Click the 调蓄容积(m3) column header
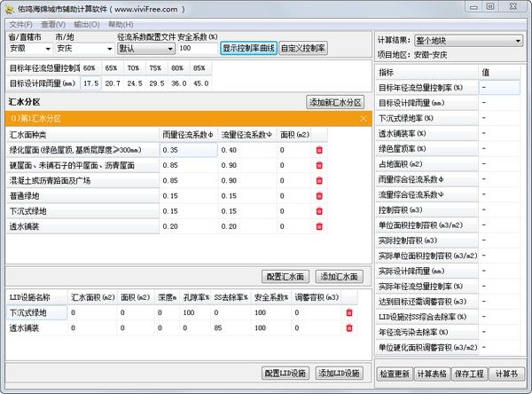532x394 pixels. tap(317, 297)
